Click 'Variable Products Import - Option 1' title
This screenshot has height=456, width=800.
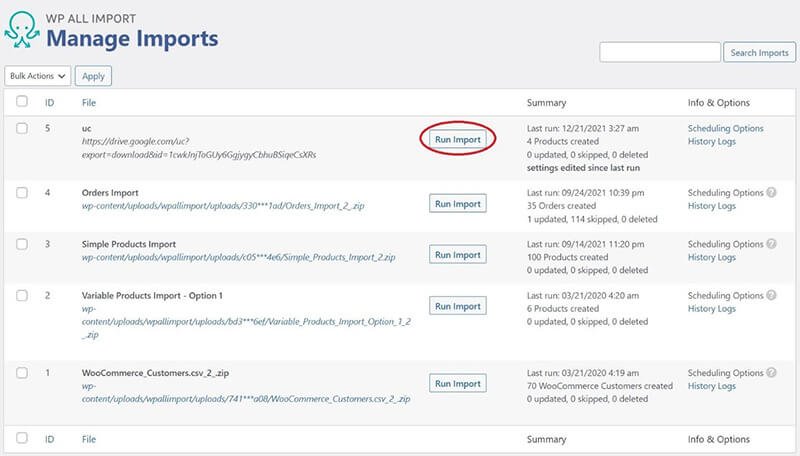(x=152, y=296)
